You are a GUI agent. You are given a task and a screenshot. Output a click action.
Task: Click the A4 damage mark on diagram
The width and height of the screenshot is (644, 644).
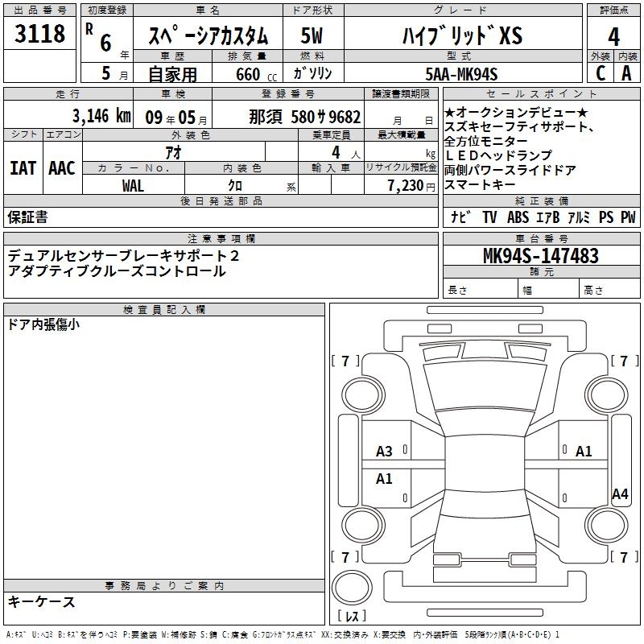click(x=620, y=493)
